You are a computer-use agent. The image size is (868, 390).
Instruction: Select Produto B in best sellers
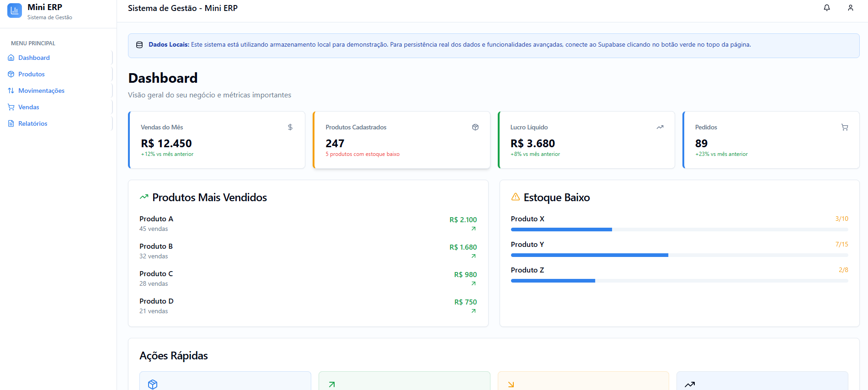(x=156, y=246)
